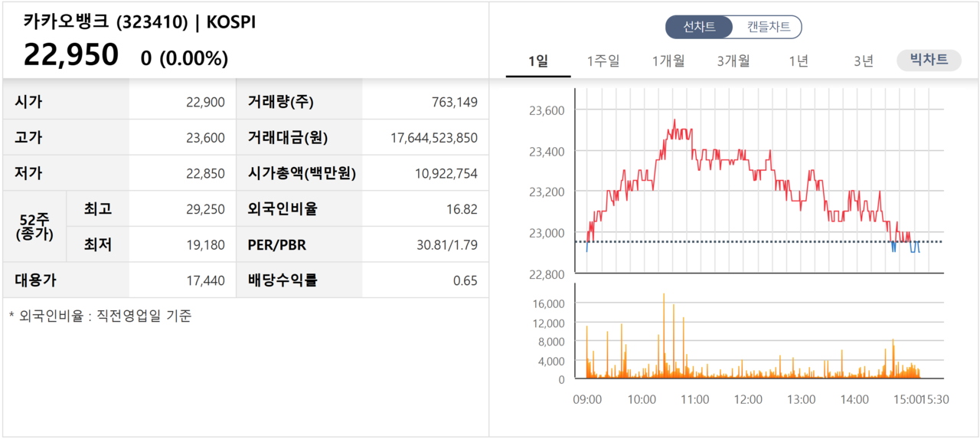This screenshot has width=980, height=439.
Task: Click the change value 0 (0.00%)
Action: coord(185,58)
